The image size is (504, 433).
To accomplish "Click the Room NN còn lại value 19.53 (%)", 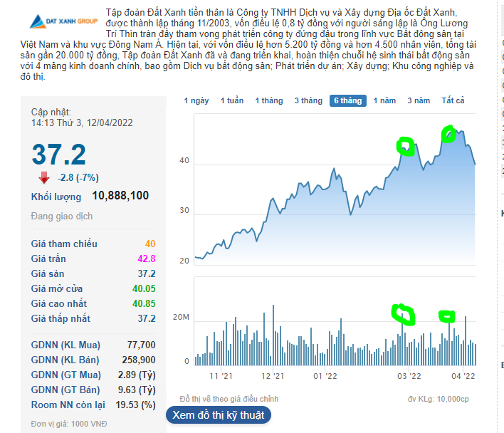I will tap(136, 405).
